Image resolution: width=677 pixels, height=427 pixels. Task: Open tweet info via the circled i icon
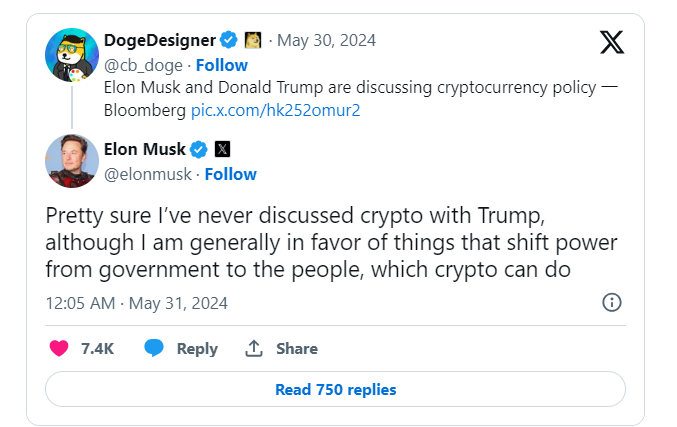tap(612, 302)
